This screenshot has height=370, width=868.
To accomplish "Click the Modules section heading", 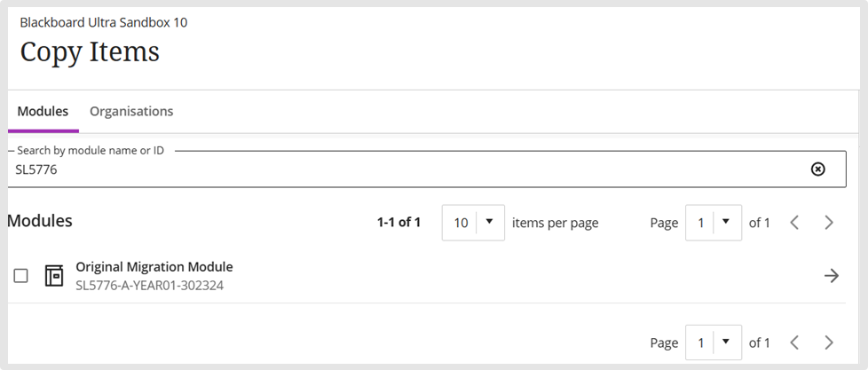I will 40,221.
